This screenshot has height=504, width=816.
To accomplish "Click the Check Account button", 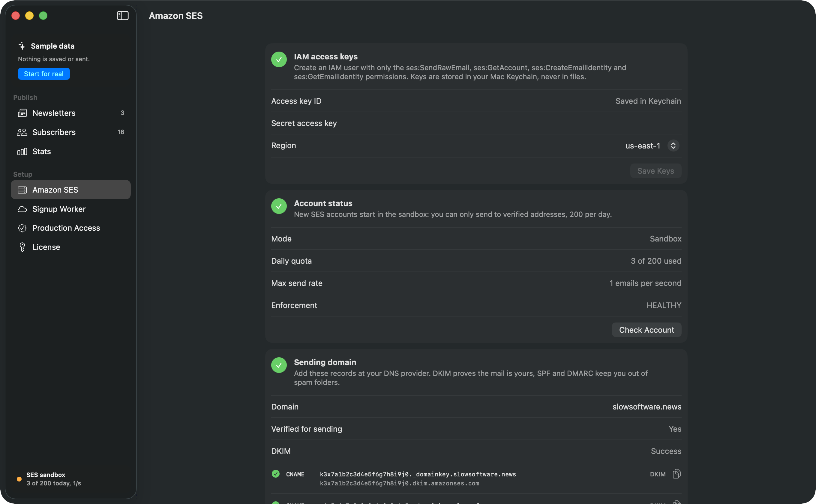I will pyautogui.click(x=646, y=330).
